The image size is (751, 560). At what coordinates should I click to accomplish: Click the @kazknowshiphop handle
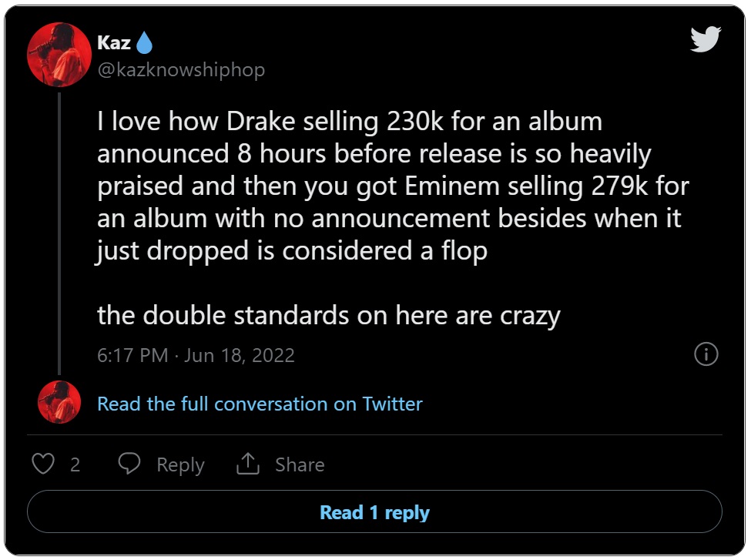[181, 70]
